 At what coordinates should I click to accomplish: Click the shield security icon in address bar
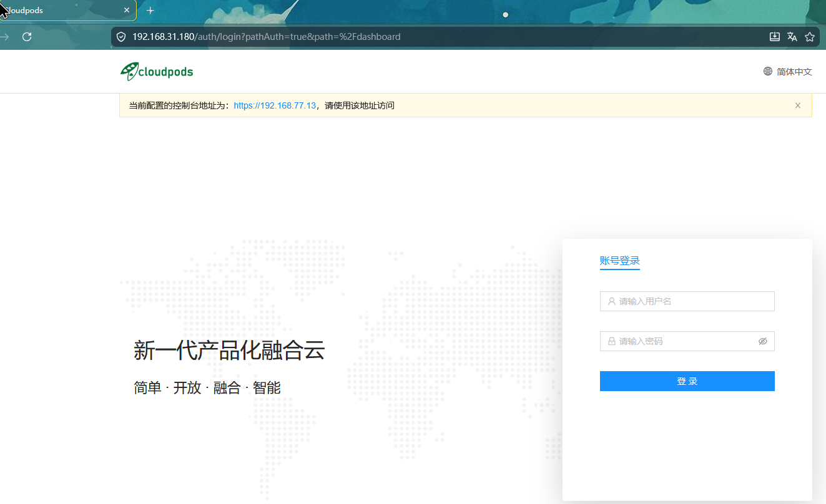click(x=121, y=37)
